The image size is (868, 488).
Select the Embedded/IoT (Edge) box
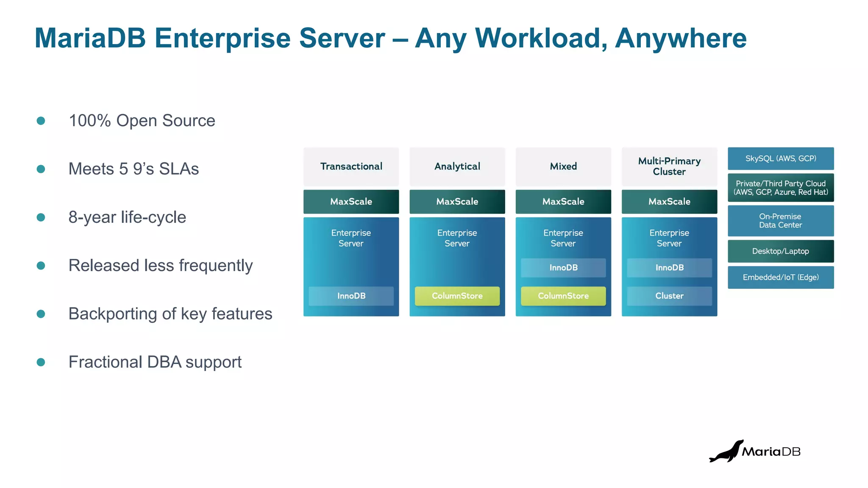[781, 277]
